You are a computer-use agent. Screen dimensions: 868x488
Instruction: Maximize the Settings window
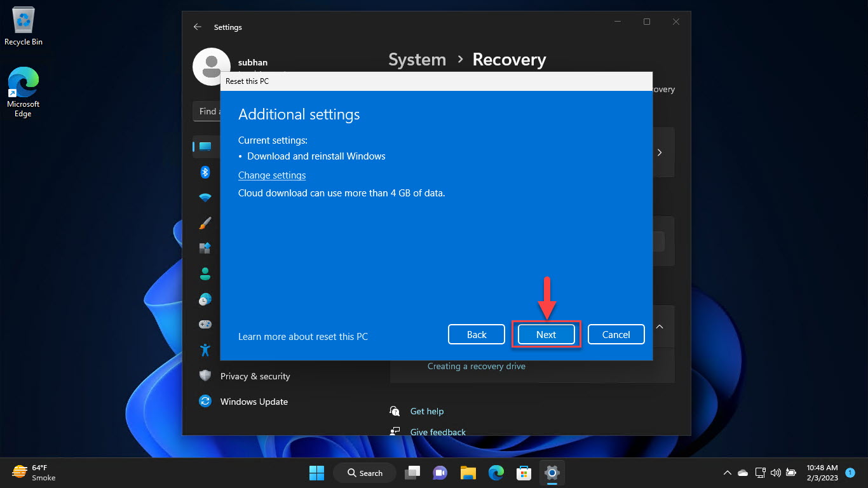pos(647,22)
